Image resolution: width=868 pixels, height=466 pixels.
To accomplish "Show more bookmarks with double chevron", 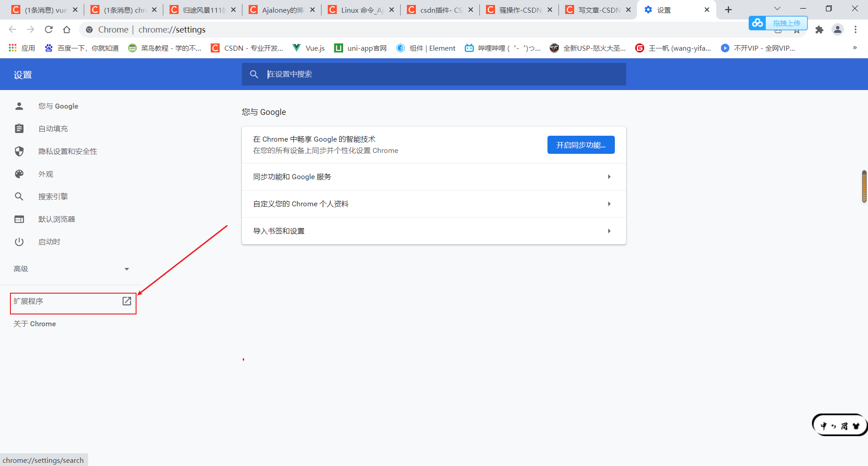I will tap(854, 48).
